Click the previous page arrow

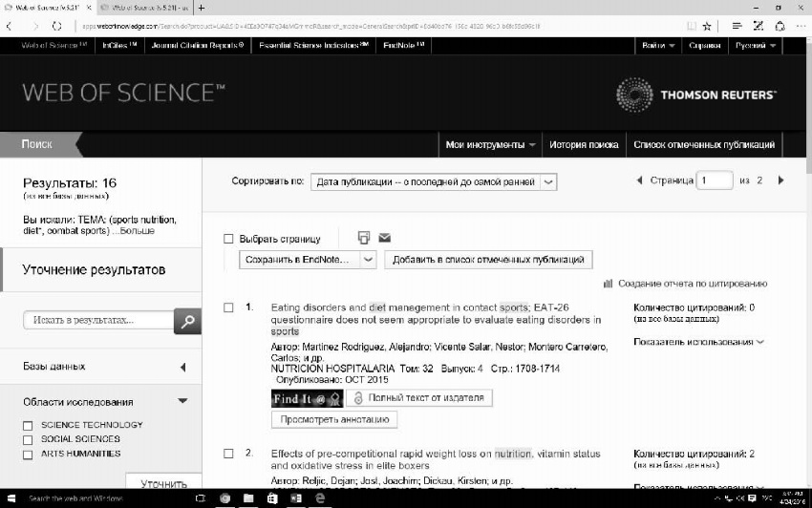pos(639,180)
